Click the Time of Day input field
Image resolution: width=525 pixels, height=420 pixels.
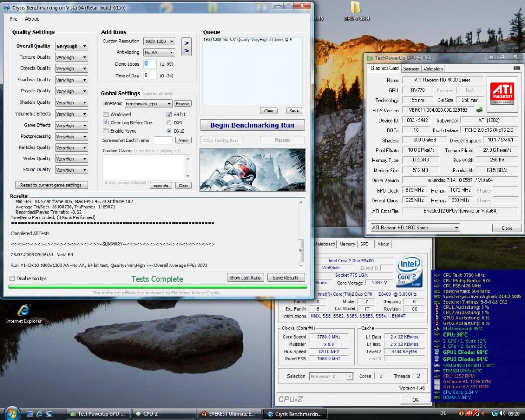click(x=150, y=75)
